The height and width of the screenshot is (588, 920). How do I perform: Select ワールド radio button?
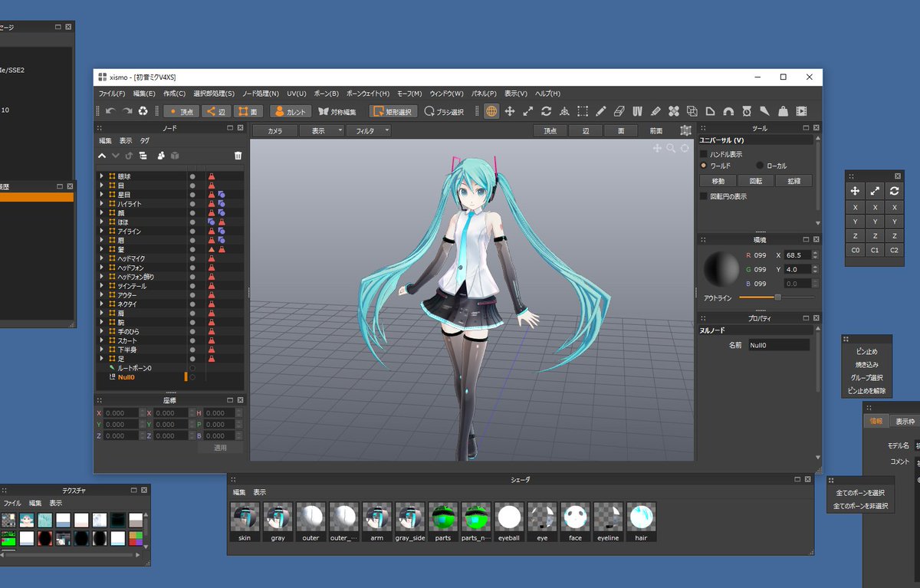tap(704, 166)
